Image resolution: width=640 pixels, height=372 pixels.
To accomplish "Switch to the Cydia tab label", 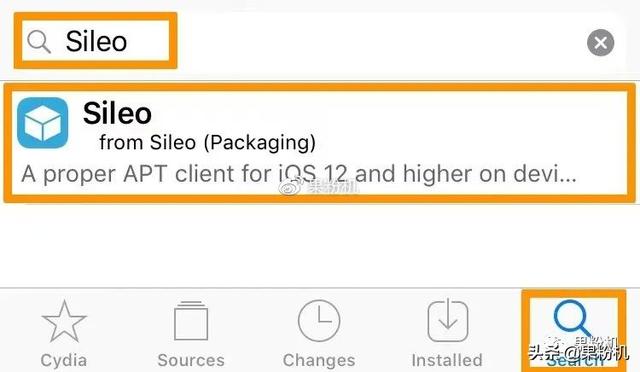I will pos(64,360).
